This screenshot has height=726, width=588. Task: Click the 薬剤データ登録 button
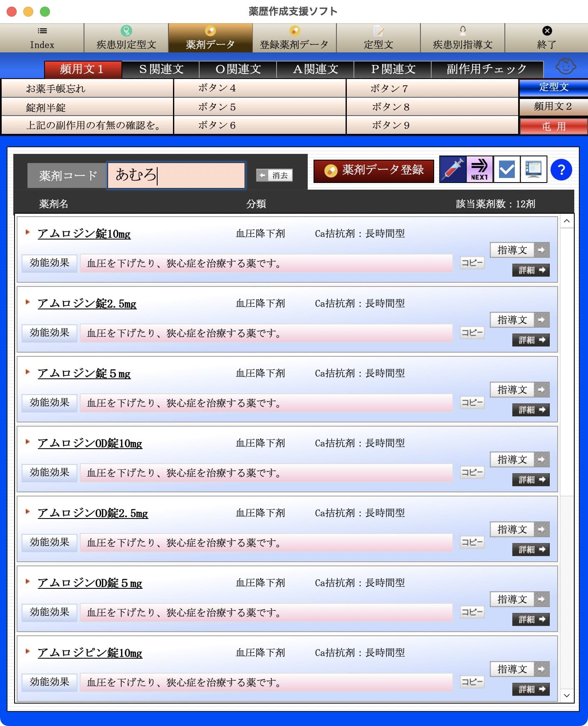[373, 170]
